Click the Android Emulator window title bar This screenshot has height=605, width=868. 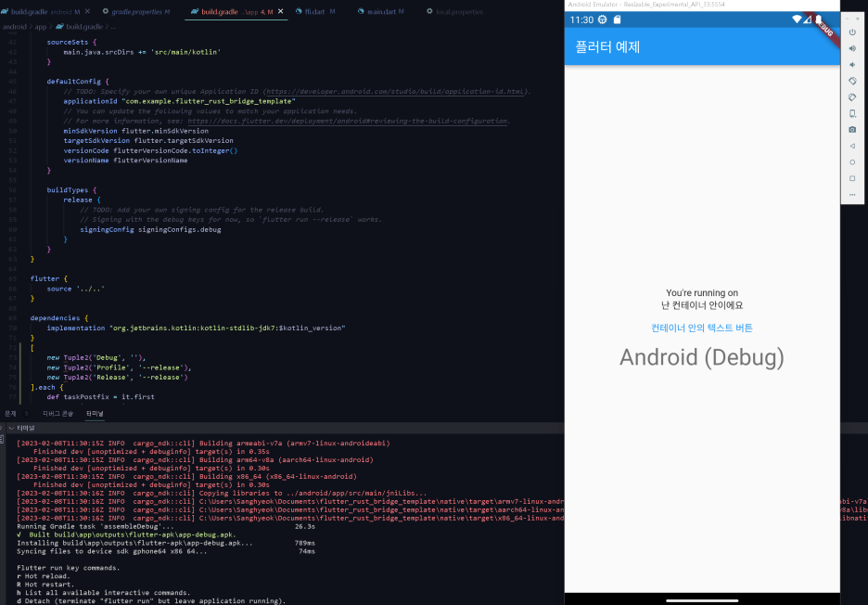point(702,5)
